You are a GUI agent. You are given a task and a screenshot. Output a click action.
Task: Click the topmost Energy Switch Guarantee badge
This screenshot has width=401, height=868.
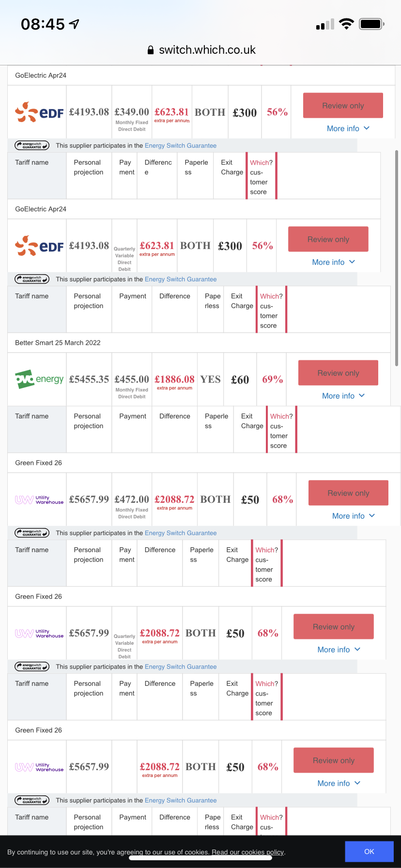click(32, 145)
